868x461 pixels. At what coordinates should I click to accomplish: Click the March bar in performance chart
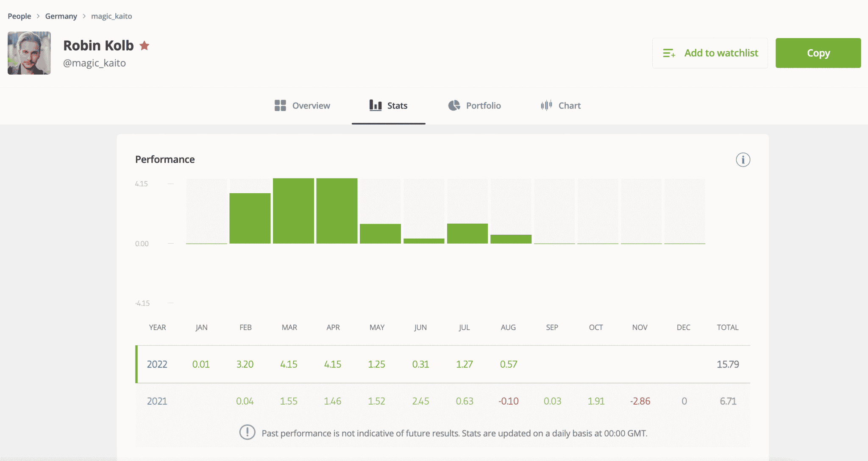tap(293, 211)
